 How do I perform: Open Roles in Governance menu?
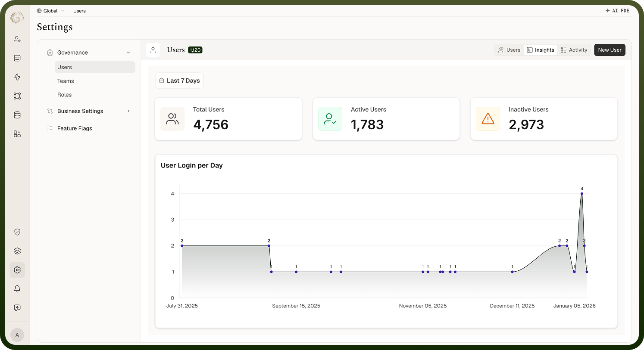(x=95, y=95)
